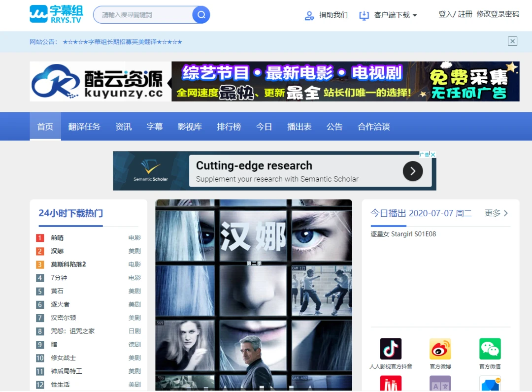Click the Semantic Scholar ad arrow button
This screenshot has width=532, height=392.
click(413, 171)
